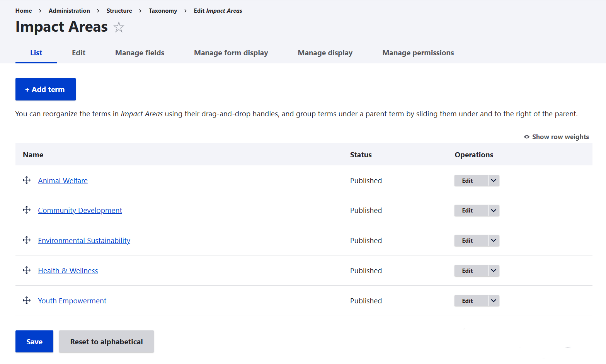Click Reset to alphabetical button
606x364 pixels.
tap(106, 342)
